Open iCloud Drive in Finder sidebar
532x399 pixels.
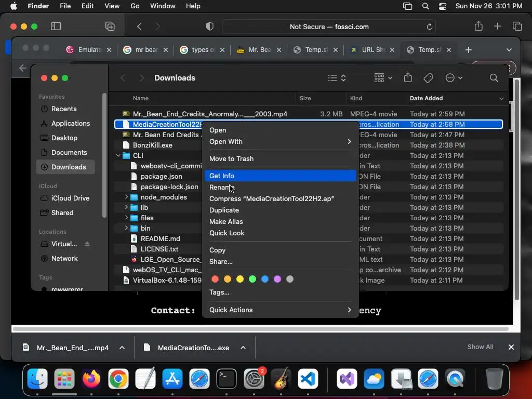[x=65, y=198]
